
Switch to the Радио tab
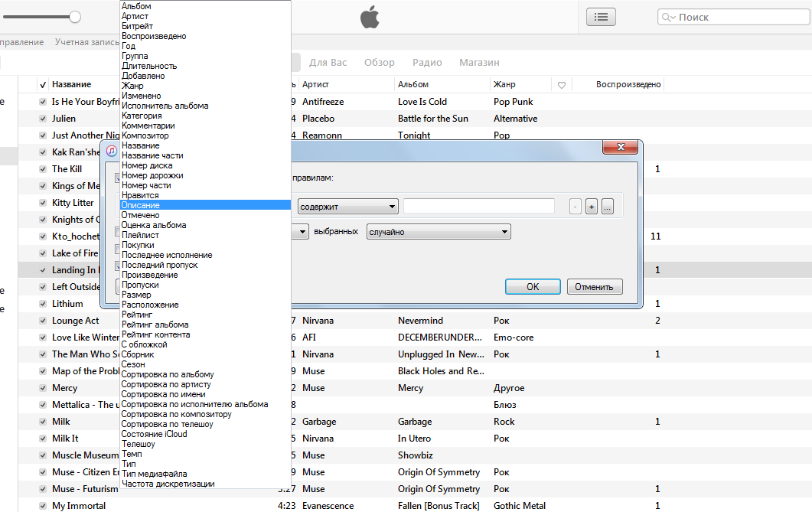click(426, 63)
